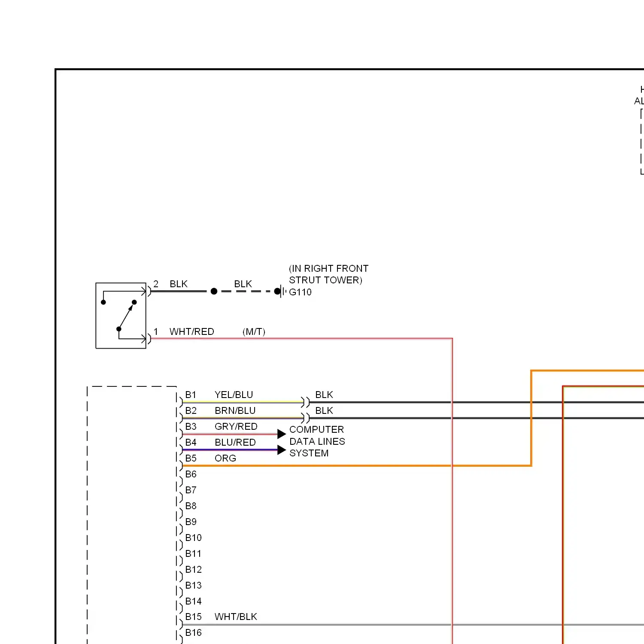Click the dashed BLK wire label

243,284
